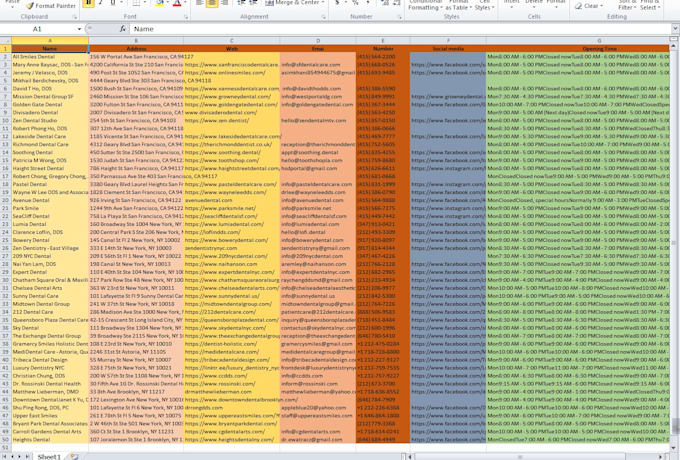Open Number group dialog launcher
680x460 pixels.
click(x=400, y=17)
